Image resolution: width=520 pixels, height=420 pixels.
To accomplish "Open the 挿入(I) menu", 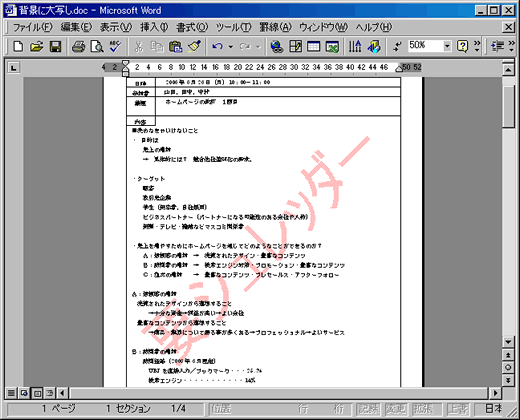I will coord(154,27).
